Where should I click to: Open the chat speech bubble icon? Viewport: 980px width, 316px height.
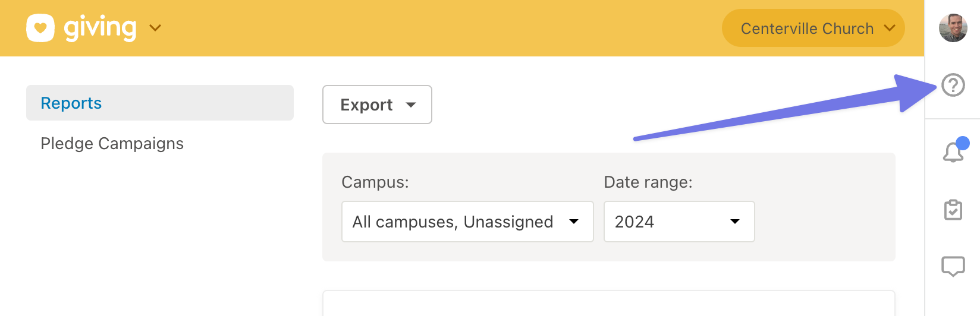[x=953, y=266]
